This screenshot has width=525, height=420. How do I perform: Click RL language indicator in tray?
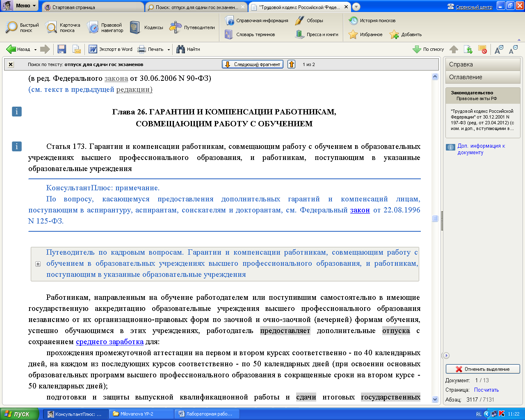click(x=479, y=414)
